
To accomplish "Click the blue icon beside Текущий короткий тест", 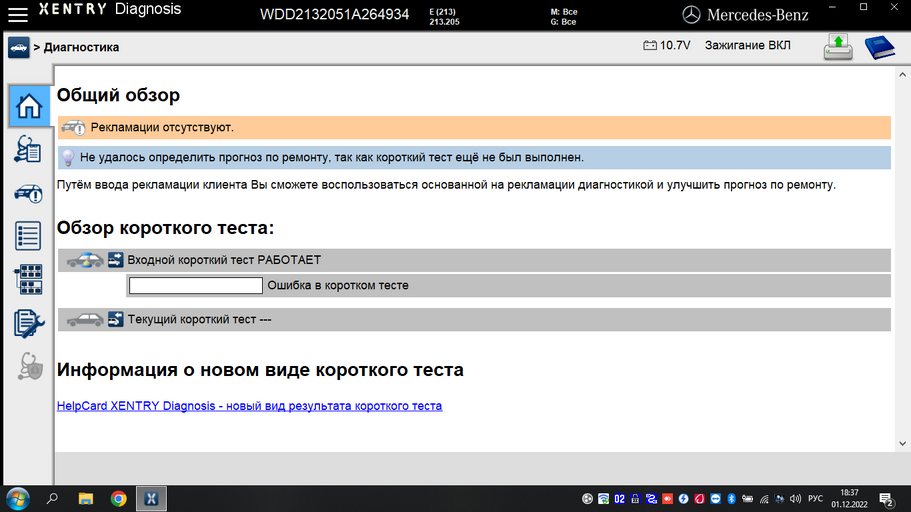I will click(116, 319).
